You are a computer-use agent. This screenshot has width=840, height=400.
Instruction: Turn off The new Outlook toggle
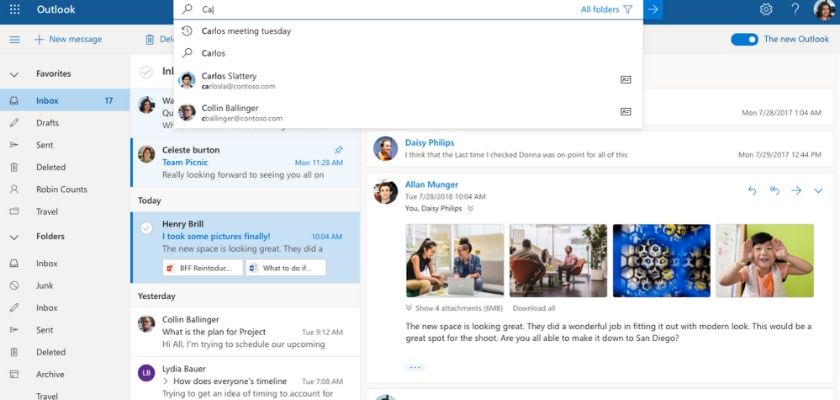pos(744,39)
